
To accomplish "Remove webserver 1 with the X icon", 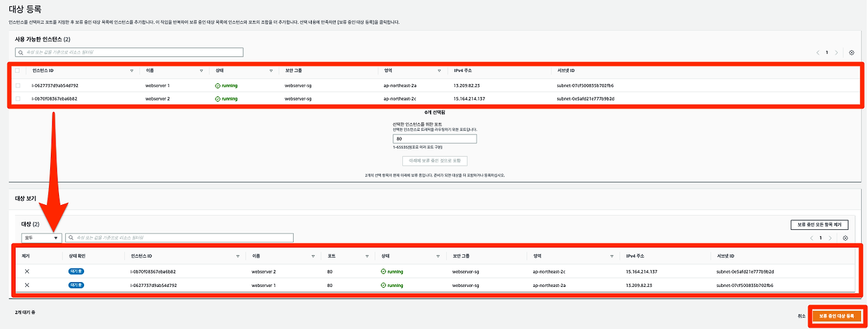I will 27,286.
